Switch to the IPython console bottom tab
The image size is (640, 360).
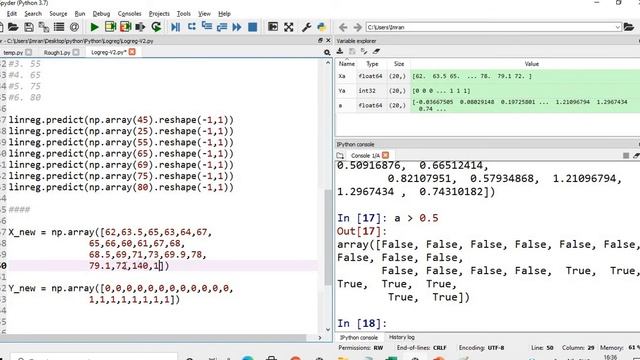(x=359, y=338)
